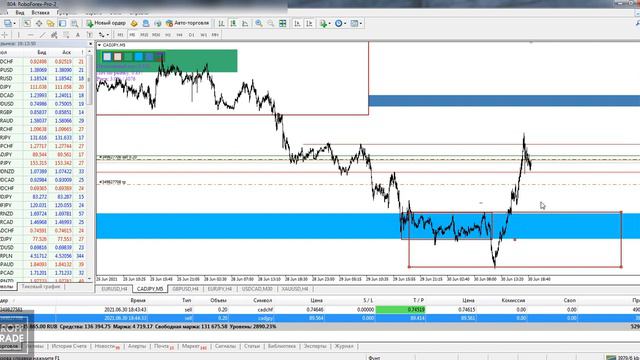Select the equidistant channel tool
The width and height of the screenshot is (640, 360).
point(54,35)
